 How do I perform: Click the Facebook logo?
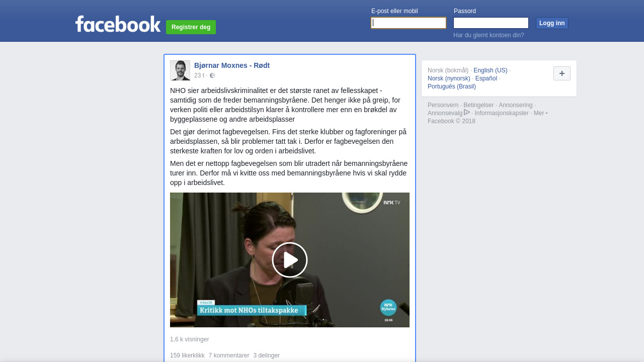coord(118,24)
